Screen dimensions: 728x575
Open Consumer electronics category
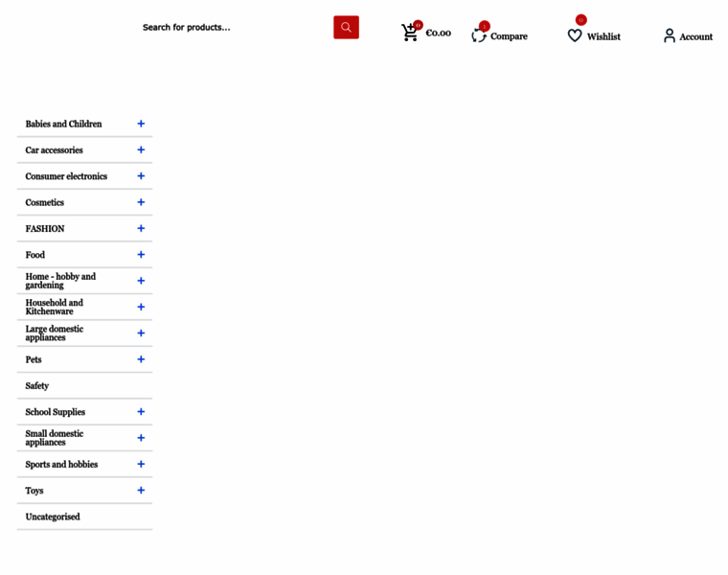click(66, 176)
